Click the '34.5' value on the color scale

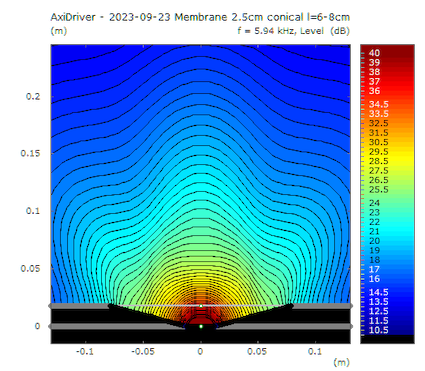coord(378,104)
